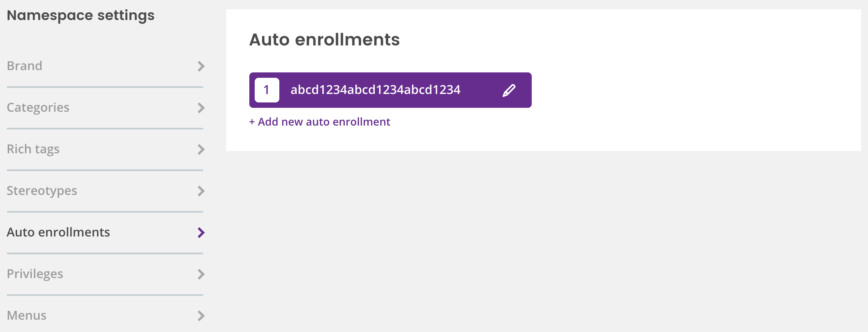Click the pencil edit icon on enrollment row
This screenshot has width=868, height=332.
[509, 91]
